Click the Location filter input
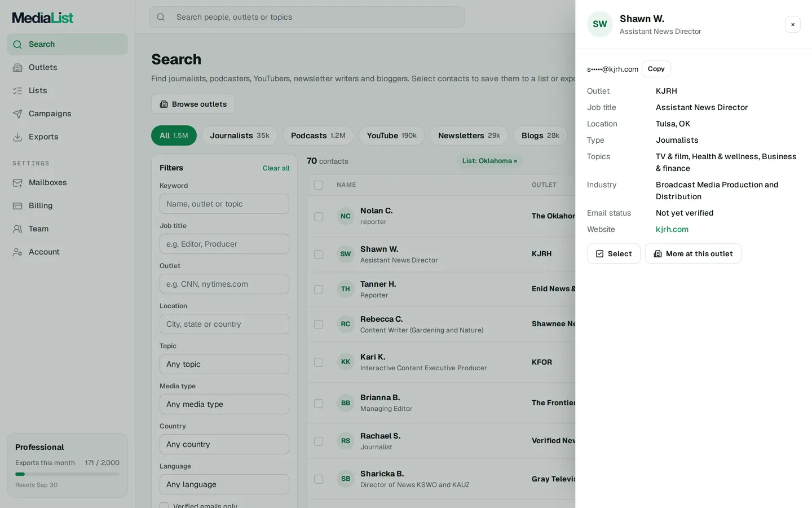Screen dimensions: 812x508 (x=224, y=324)
